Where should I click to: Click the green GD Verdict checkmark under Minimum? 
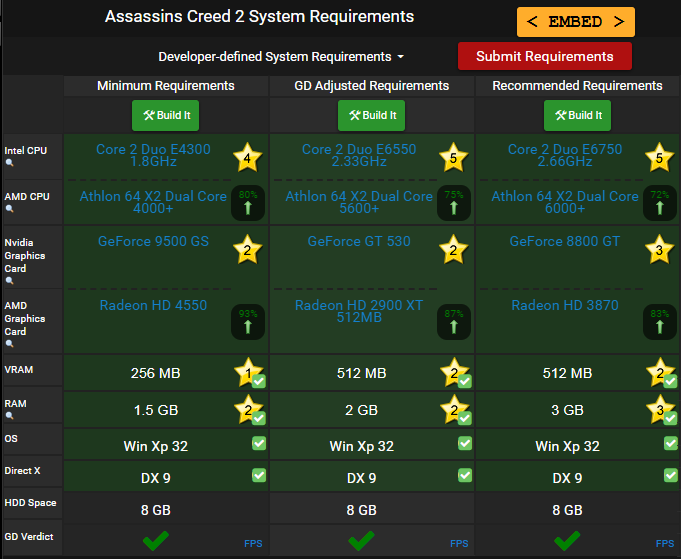click(x=155, y=541)
